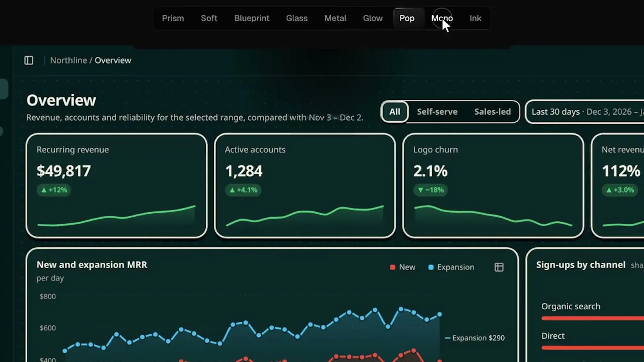This screenshot has height=362, width=644.
Task: Open the Logo churn card
Action: point(493,185)
